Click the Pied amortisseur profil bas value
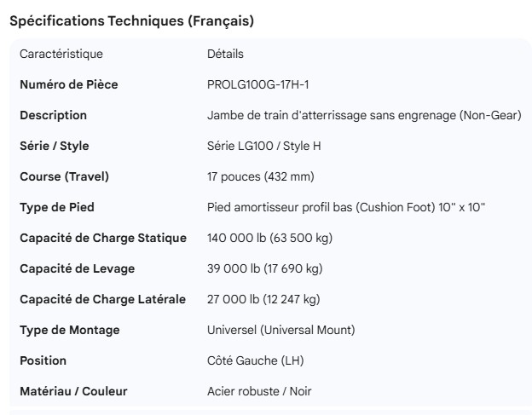Viewport: 532px width, 415px height. pos(346,207)
